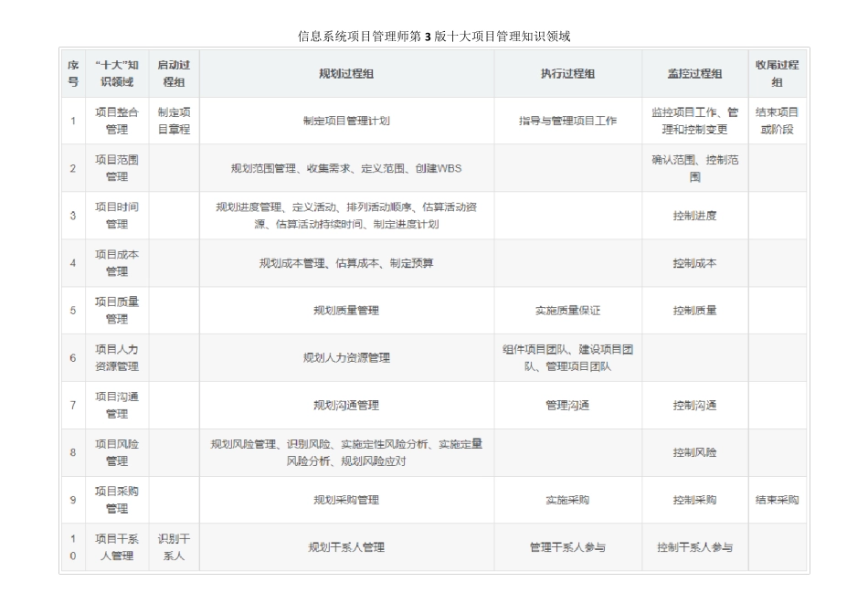Image resolution: width=868 pixels, height=614 pixels.
Task: Click the 规划成本管理、估算成本、制定预算 cell
Action: pos(346,263)
